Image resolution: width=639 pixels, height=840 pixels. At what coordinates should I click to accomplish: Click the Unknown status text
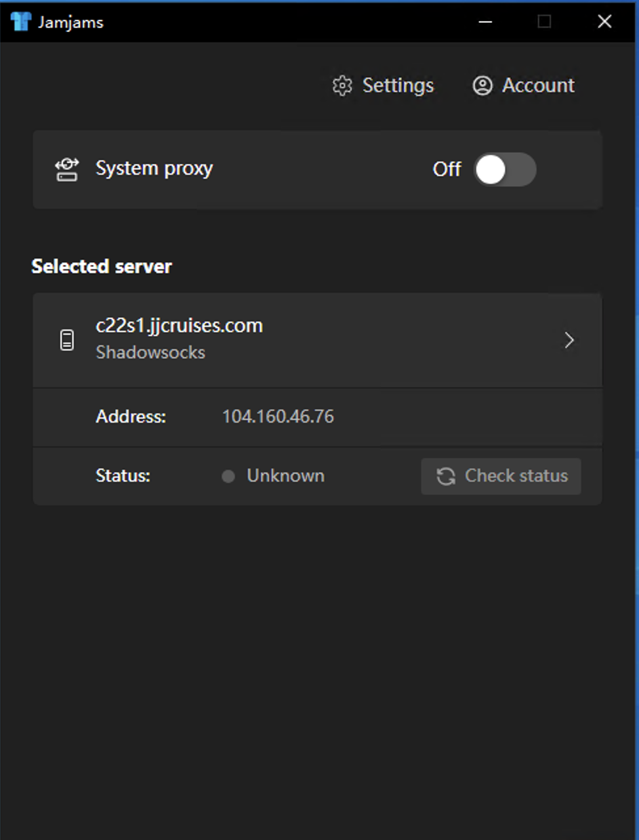tap(285, 476)
